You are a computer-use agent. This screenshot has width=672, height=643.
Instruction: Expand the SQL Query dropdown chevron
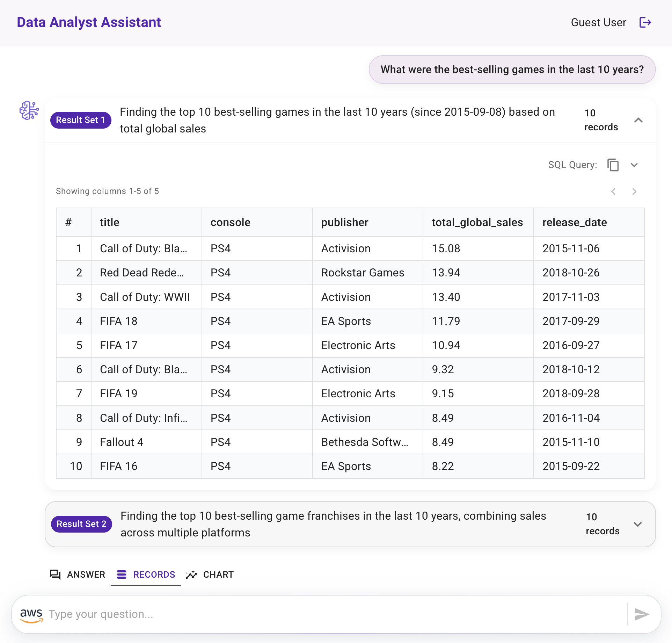click(x=634, y=165)
